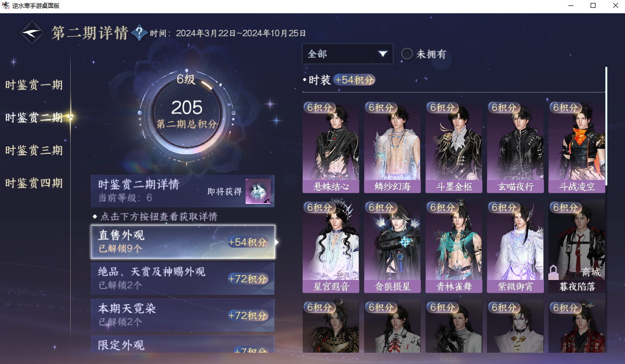The image size is (625, 364).
Task: Select the 紫微御宵 outfit card
Action: click(515, 247)
